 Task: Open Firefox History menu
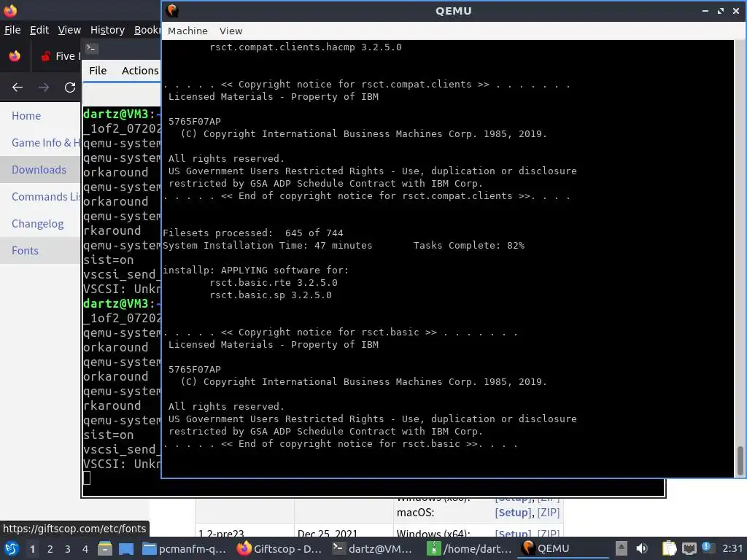point(107,30)
